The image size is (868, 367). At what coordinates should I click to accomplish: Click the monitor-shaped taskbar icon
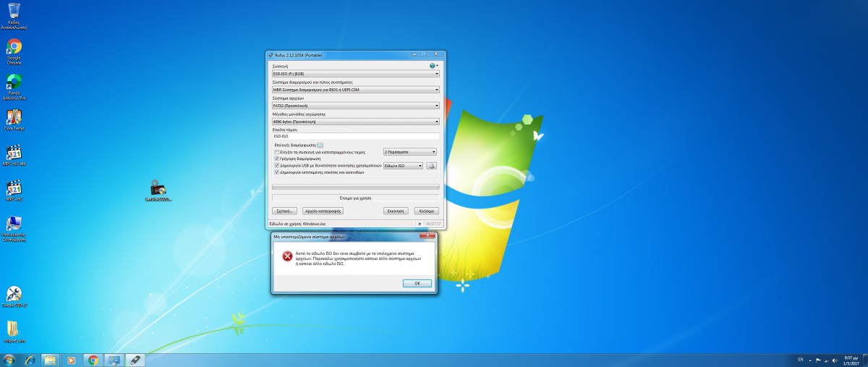(114, 360)
